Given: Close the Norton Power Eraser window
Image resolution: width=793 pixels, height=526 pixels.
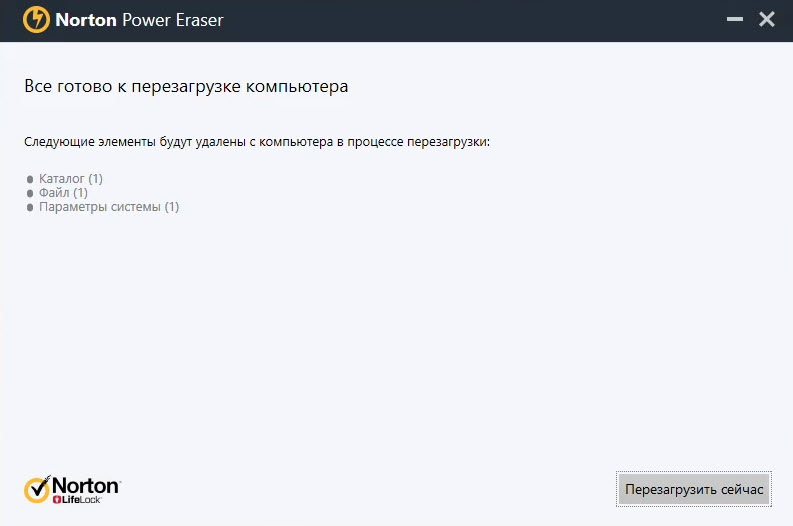Looking at the screenshot, I should click(767, 20).
